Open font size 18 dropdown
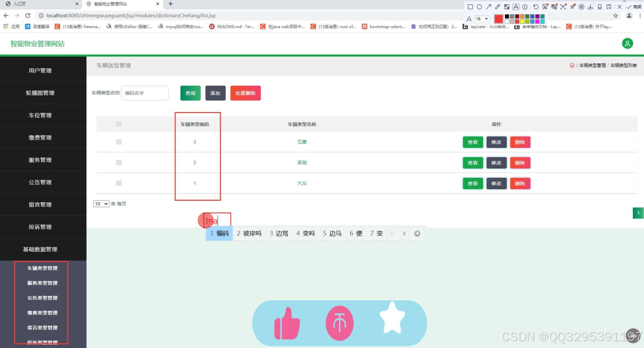The height and width of the screenshot is (348, 644). pos(482,19)
